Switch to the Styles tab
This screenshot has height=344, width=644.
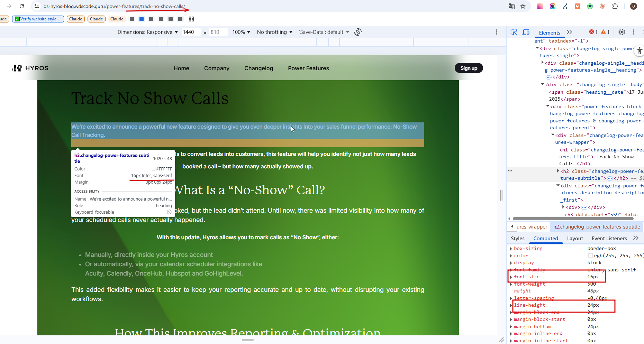[517, 239]
